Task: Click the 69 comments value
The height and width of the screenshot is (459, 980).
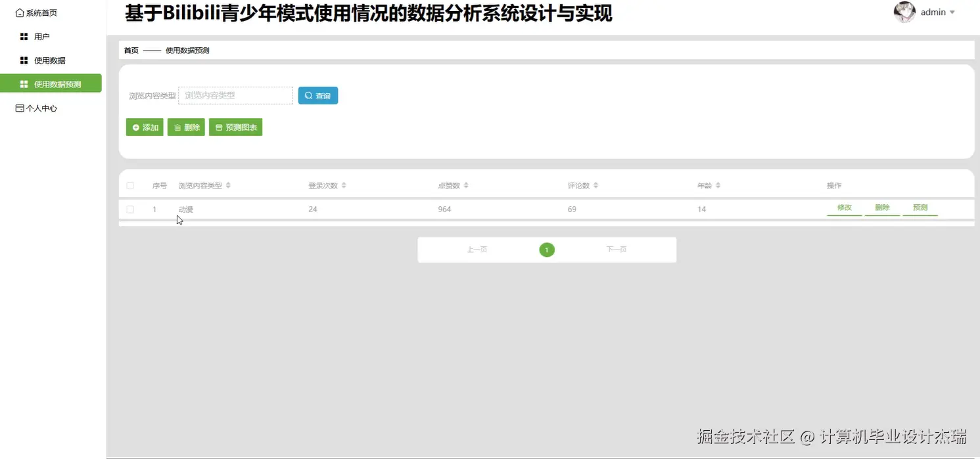Action: click(x=572, y=209)
